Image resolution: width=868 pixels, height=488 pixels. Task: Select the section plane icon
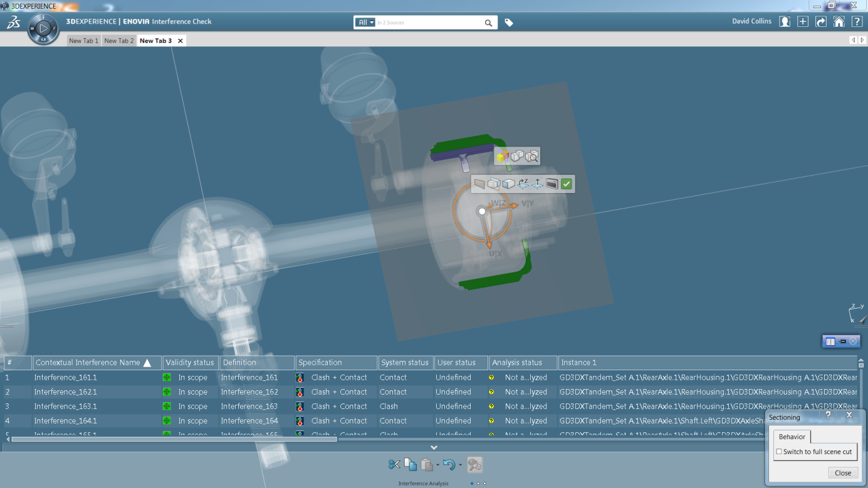[x=479, y=184]
